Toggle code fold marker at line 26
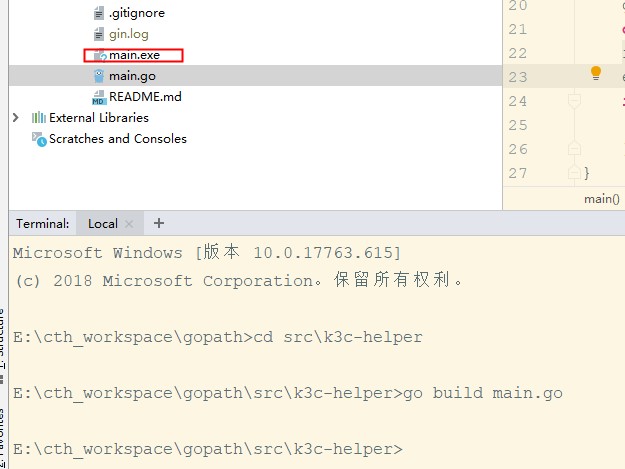Image resolution: width=625 pixels, height=469 pixels. (574, 148)
